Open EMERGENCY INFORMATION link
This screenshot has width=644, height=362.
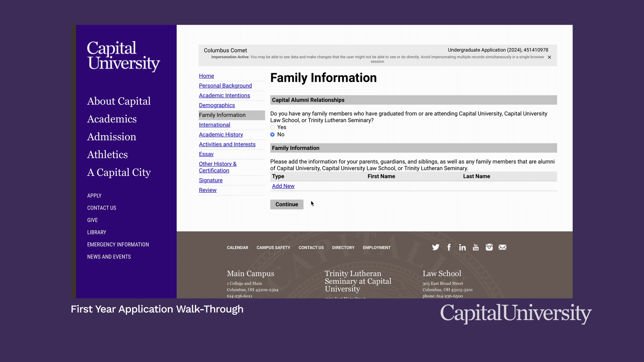point(118,245)
